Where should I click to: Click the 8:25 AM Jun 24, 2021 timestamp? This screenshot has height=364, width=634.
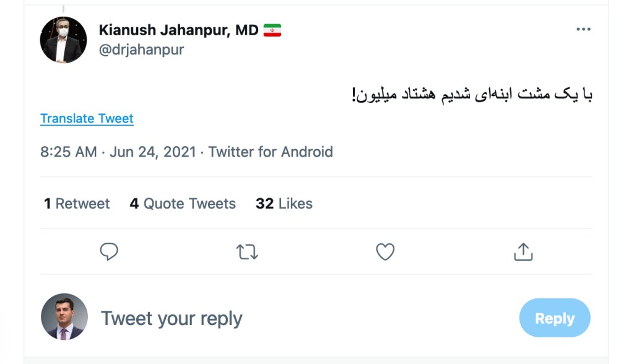tap(118, 152)
